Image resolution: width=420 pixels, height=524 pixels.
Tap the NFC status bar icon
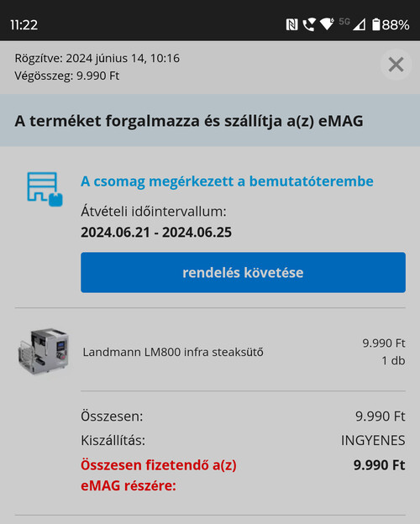point(291,24)
